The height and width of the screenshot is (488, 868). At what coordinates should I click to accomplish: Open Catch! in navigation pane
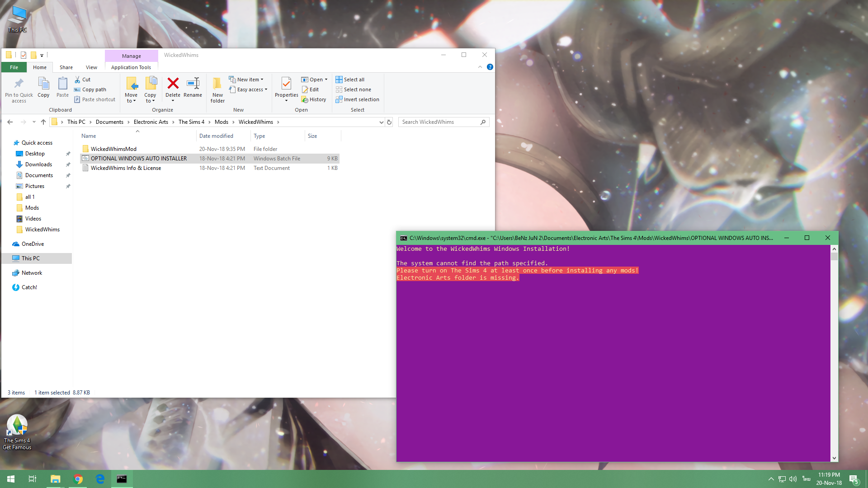click(x=29, y=287)
